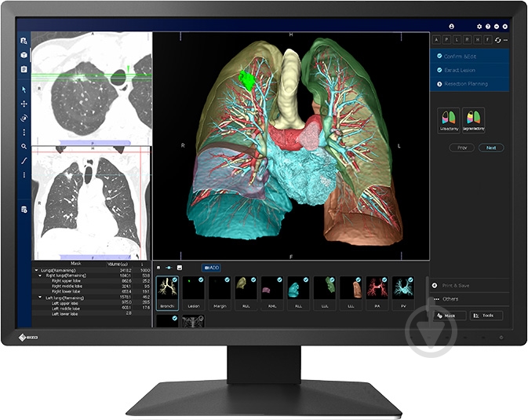Open the lower three-dot tools overflow
Image resolution: width=528 pixels, height=420 pixels.
24,175
